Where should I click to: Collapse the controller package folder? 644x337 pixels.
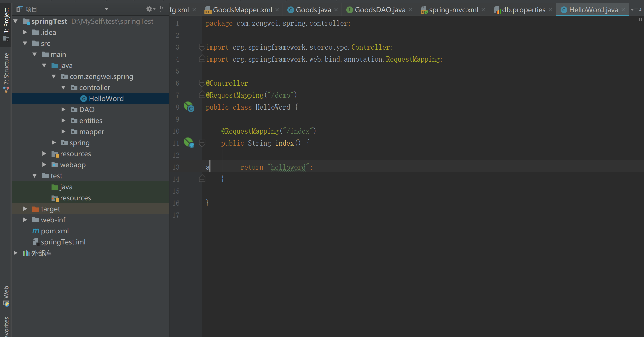point(64,88)
